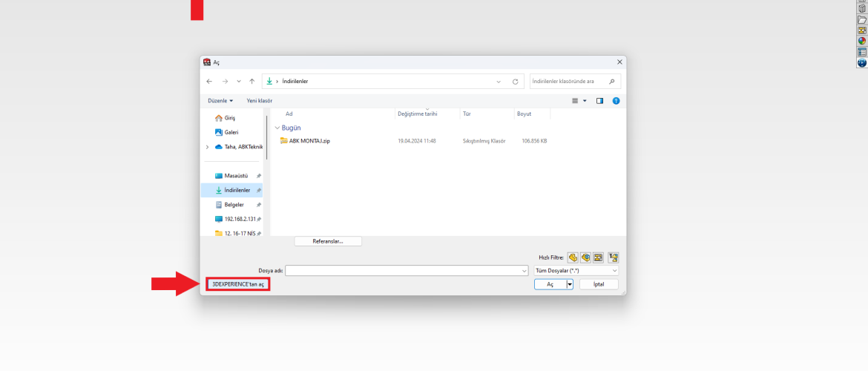Go forward with the right arrow

point(225,82)
